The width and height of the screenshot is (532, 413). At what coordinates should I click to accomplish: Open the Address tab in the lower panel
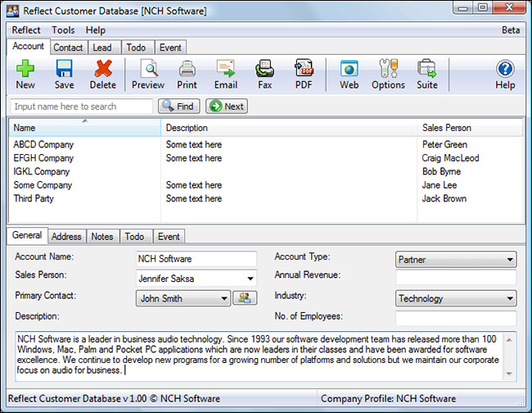[66, 237]
